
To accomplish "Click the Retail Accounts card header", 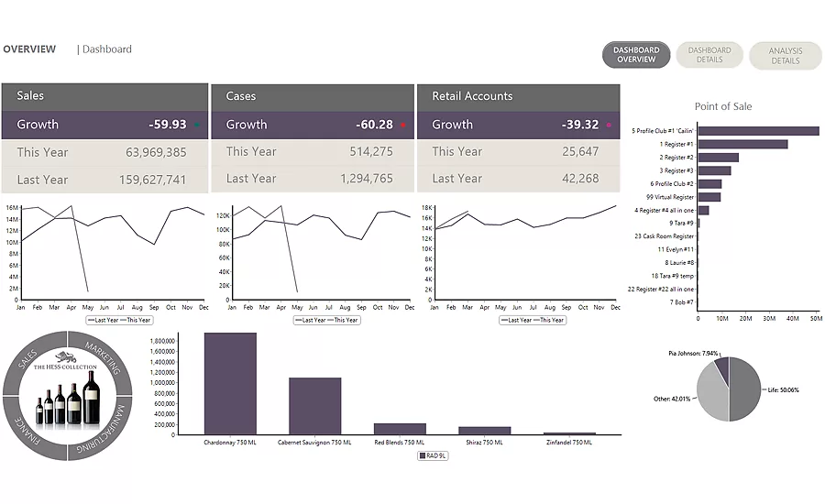I will point(518,97).
